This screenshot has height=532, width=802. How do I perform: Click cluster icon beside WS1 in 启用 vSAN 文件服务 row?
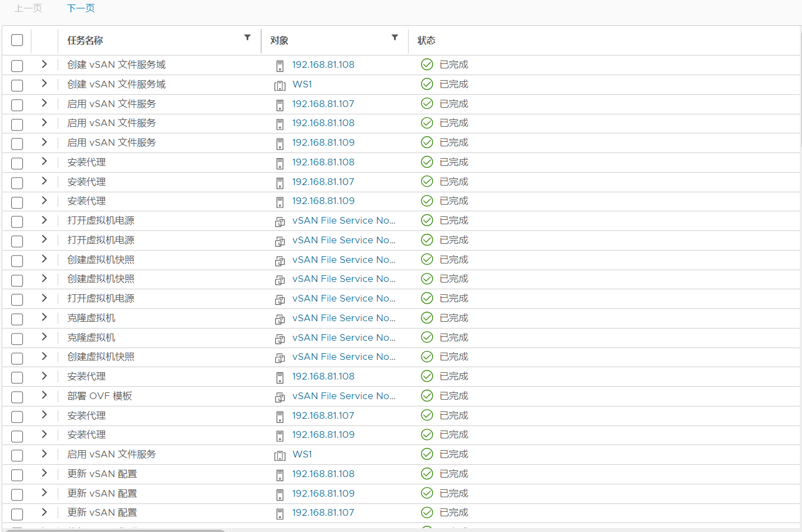tap(280, 455)
